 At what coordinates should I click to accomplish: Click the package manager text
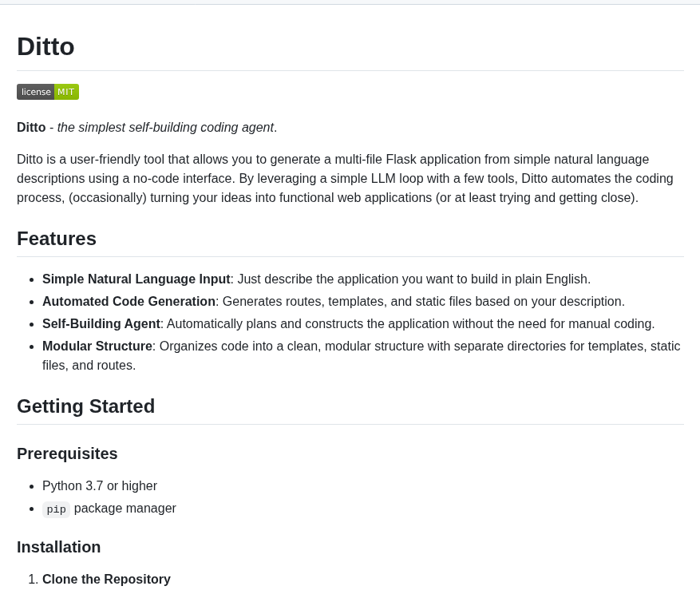[125, 509]
